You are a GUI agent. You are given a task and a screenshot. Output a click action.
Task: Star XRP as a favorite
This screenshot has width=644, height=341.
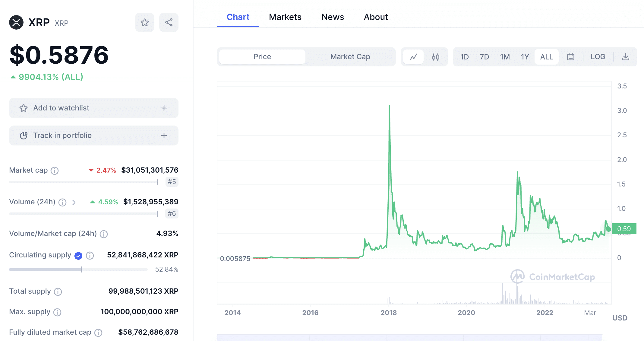145,22
